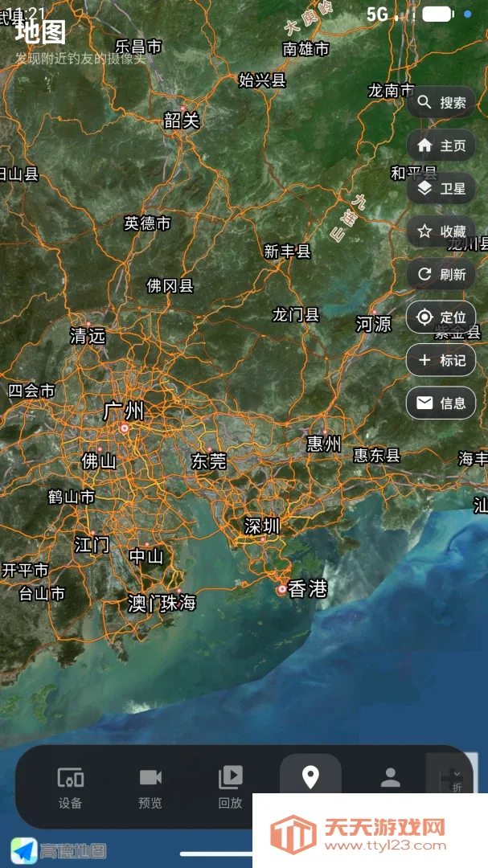Click the 河源 city label
This screenshot has height=868, width=488.
pos(374,324)
